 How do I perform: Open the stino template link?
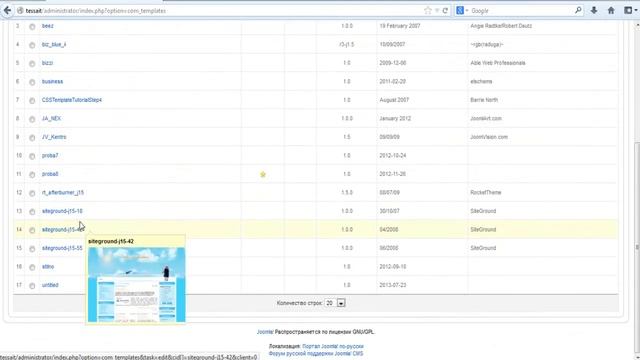pyautogui.click(x=48, y=267)
